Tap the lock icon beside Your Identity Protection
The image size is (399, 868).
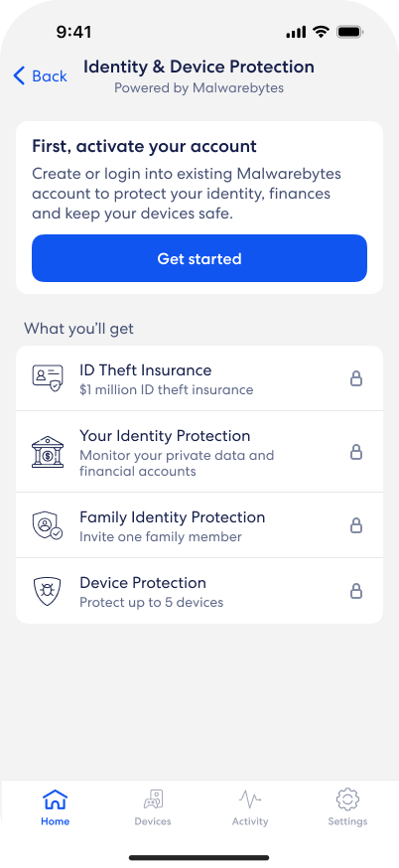[x=356, y=452]
